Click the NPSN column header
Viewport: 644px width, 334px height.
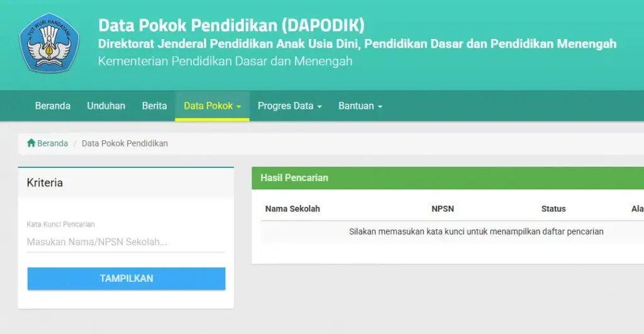(x=443, y=209)
